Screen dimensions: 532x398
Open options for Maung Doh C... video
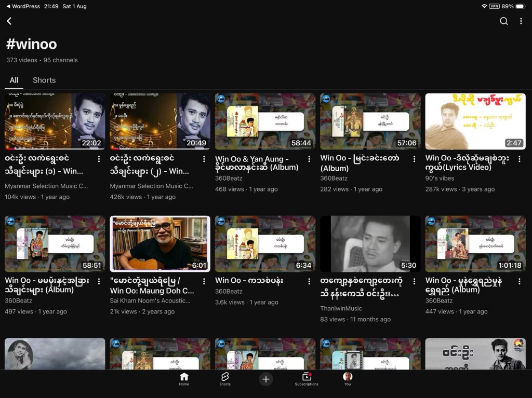(x=204, y=281)
